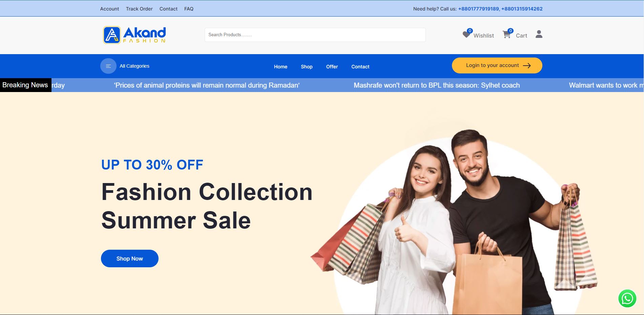Click the Akand Fashion logo
644x315 pixels.
pos(134,35)
